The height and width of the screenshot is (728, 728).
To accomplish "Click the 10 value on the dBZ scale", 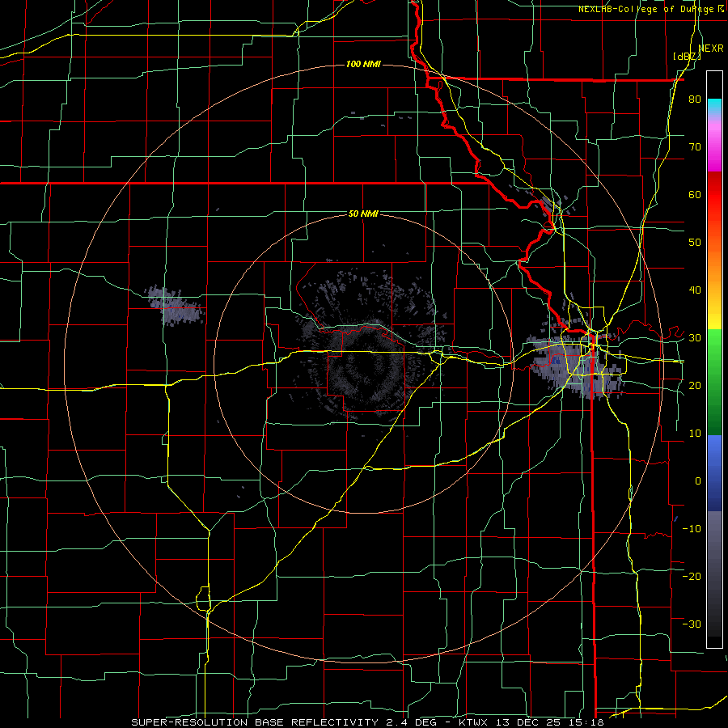I will point(695,434).
